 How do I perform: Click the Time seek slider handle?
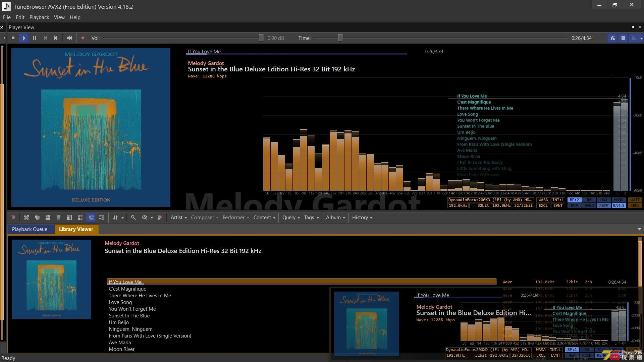coord(340,38)
